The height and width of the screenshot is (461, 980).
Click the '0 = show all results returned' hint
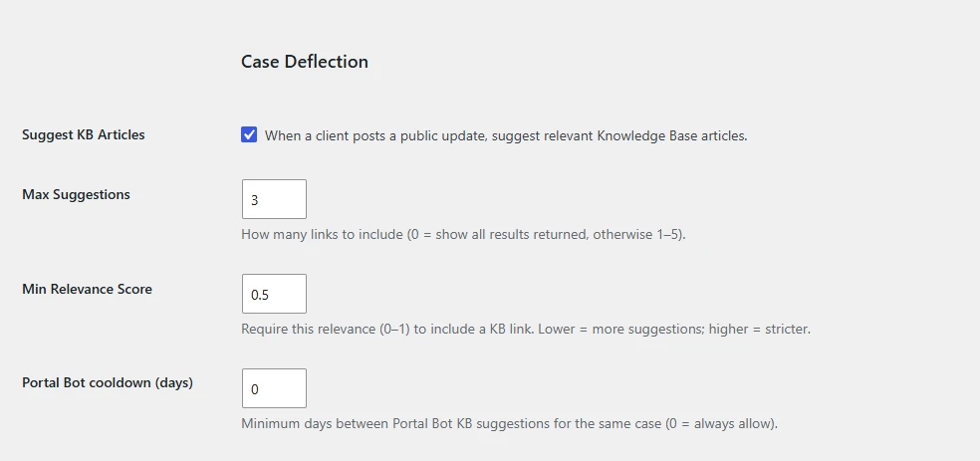click(x=498, y=235)
